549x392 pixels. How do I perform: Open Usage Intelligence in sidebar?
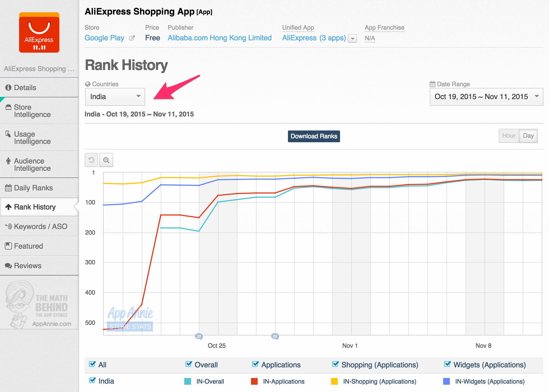(39, 138)
